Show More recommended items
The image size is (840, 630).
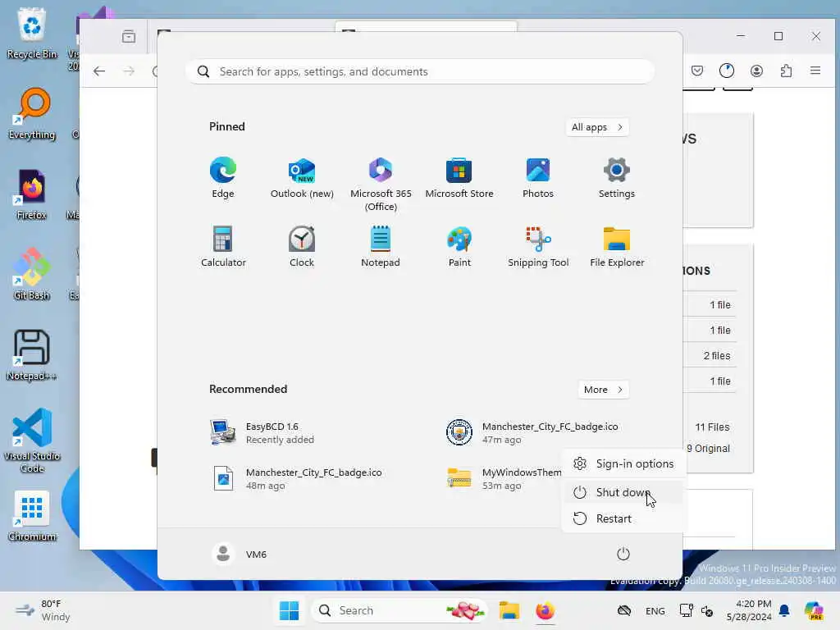click(x=603, y=390)
